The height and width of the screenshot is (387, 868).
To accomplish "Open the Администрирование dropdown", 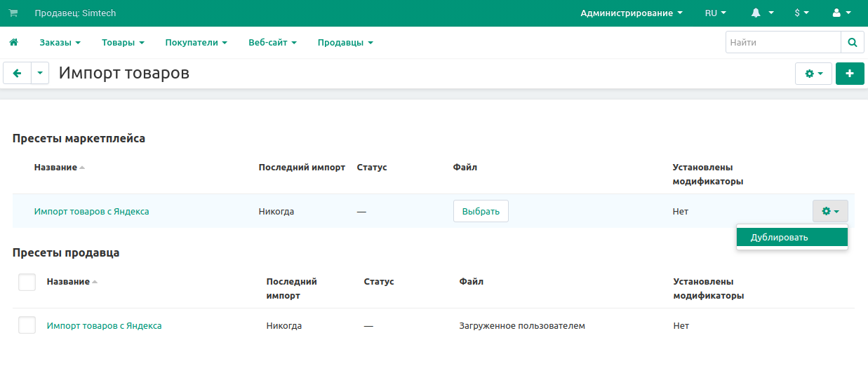I will pyautogui.click(x=632, y=13).
